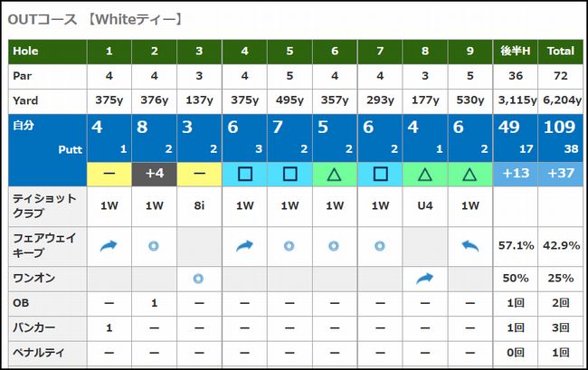This screenshot has height=370, width=588.
Task: Click the hole 8 triangle score symbol
Action: [424, 174]
